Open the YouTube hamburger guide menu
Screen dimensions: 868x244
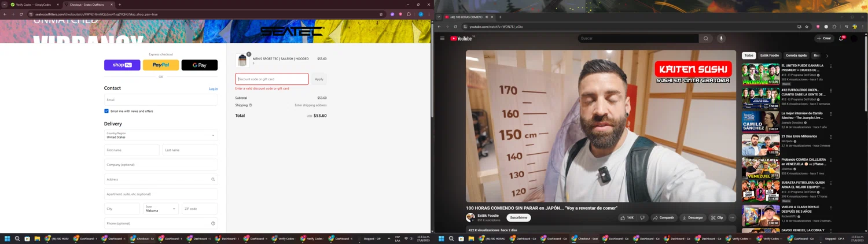[442, 38]
